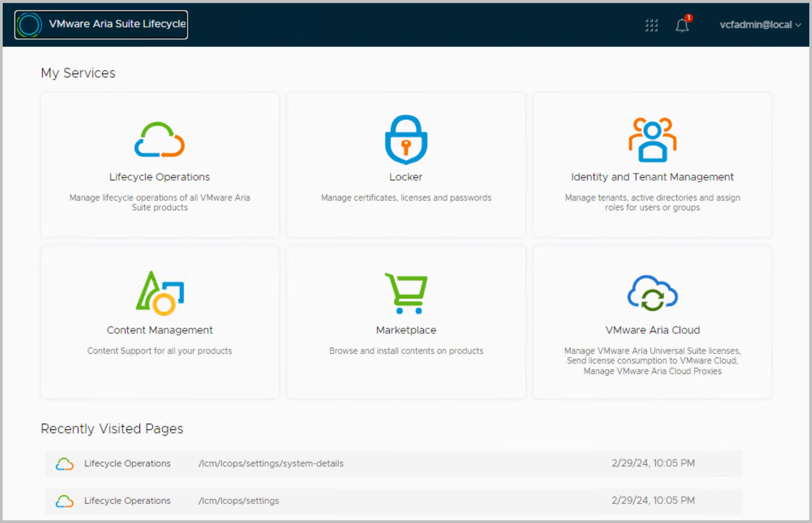Click the Marketplace card title
The width and height of the screenshot is (812, 523).
406,330
